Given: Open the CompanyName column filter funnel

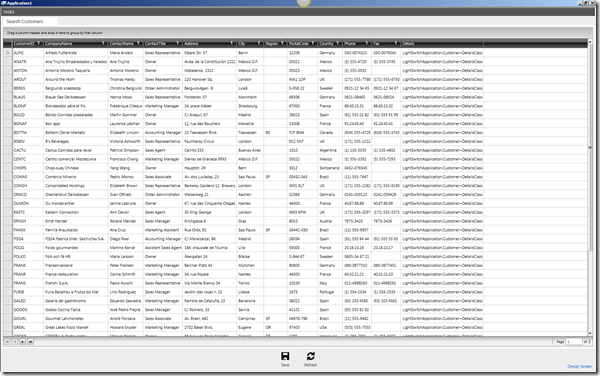Looking at the screenshot, I should pyautogui.click(x=103, y=43).
